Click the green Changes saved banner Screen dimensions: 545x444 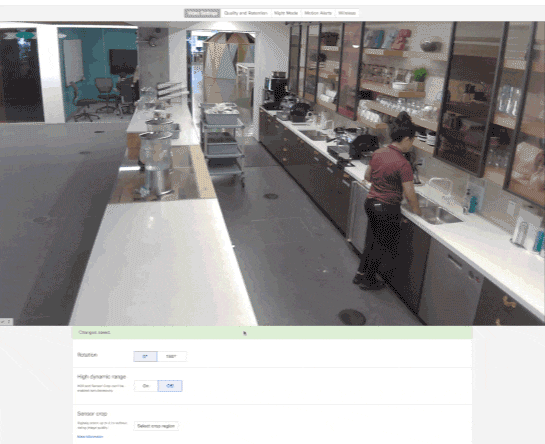(272, 332)
